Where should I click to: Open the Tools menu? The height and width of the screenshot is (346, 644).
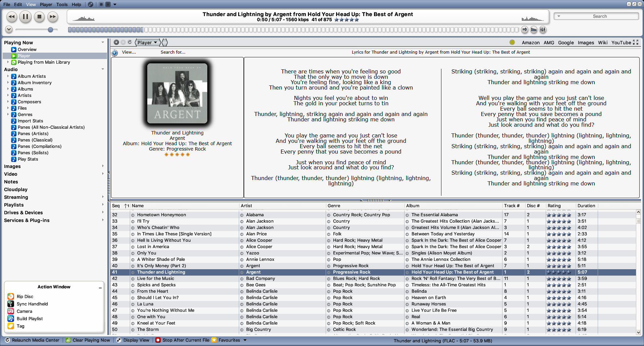click(62, 4)
